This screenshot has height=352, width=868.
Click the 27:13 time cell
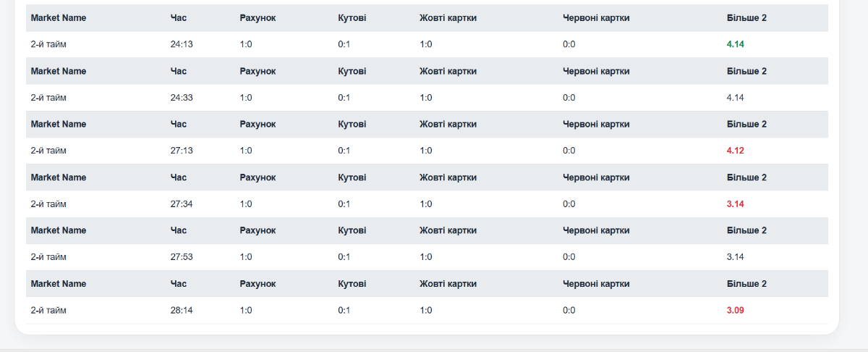tap(182, 151)
